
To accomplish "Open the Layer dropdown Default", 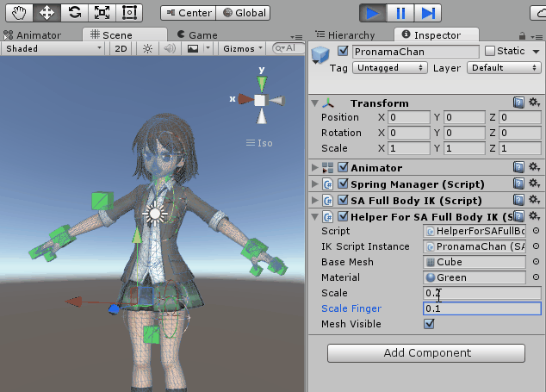I will [x=504, y=67].
